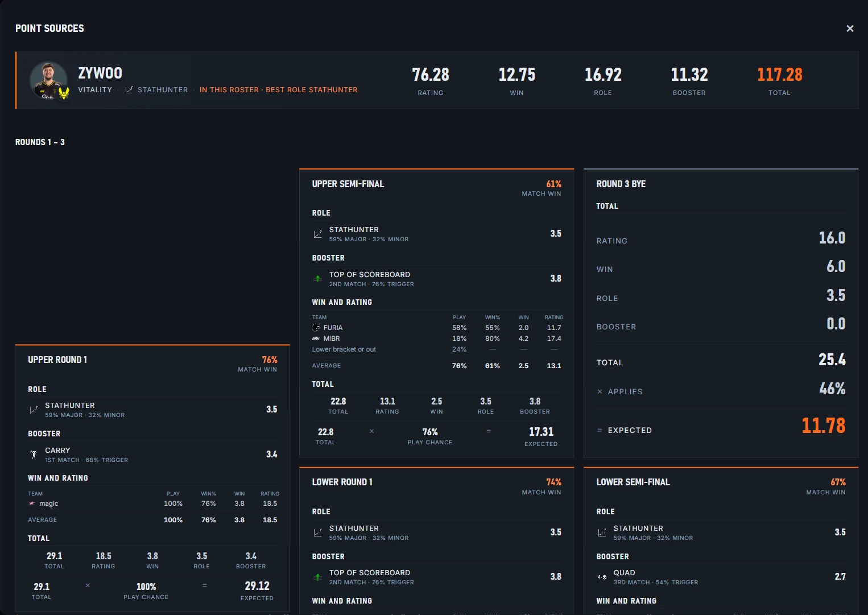
Task: Close the Point Sources dialog
Action: [x=850, y=28]
